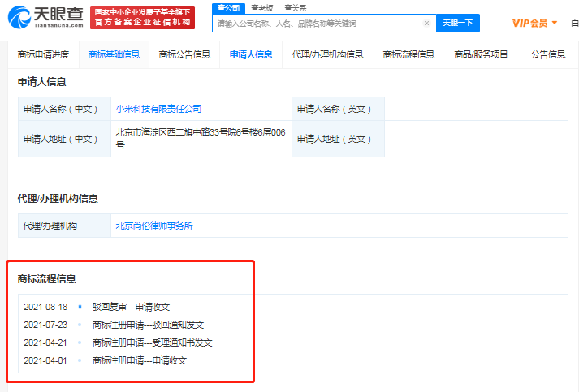
Task: Click the 2021-08-18 date entry
Action: [x=45, y=307]
